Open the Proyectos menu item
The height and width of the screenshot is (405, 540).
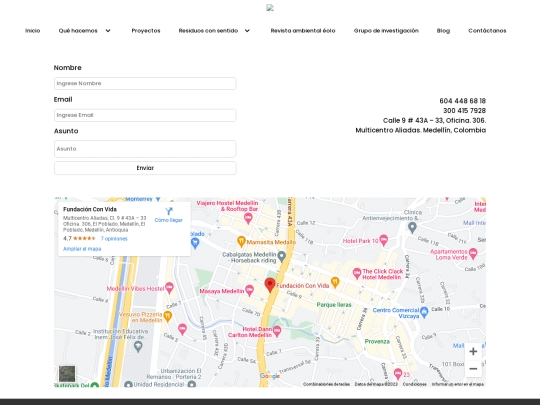[146, 31]
